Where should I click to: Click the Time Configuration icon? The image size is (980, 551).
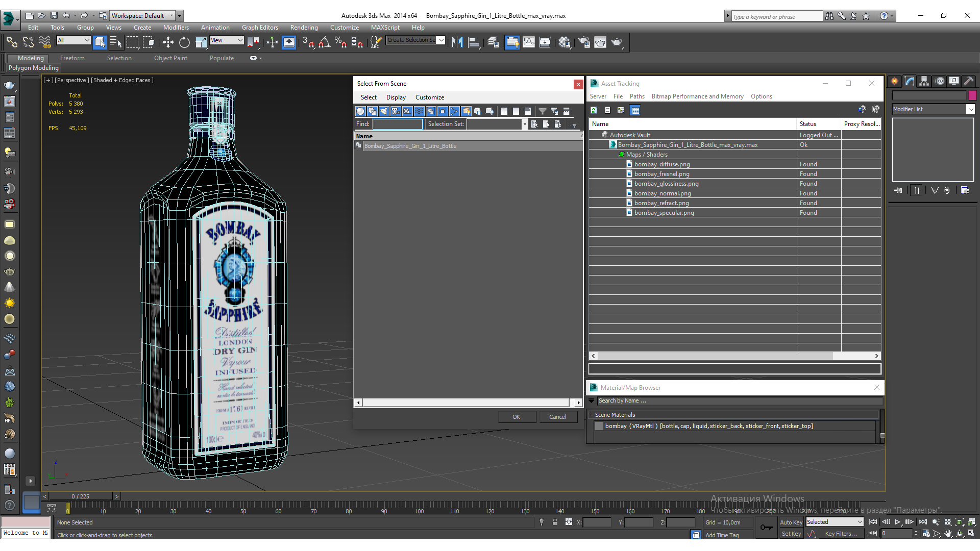pyautogui.click(x=926, y=534)
